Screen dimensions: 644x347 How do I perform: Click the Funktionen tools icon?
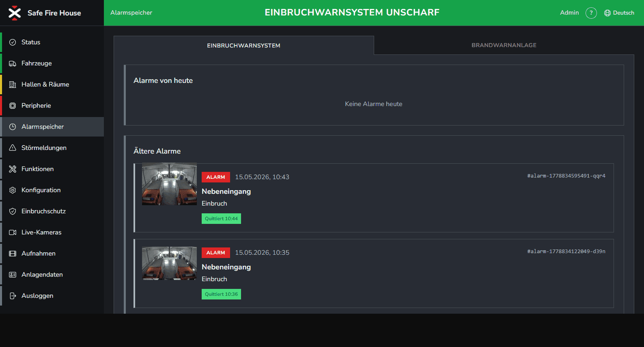pyautogui.click(x=13, y=169)
